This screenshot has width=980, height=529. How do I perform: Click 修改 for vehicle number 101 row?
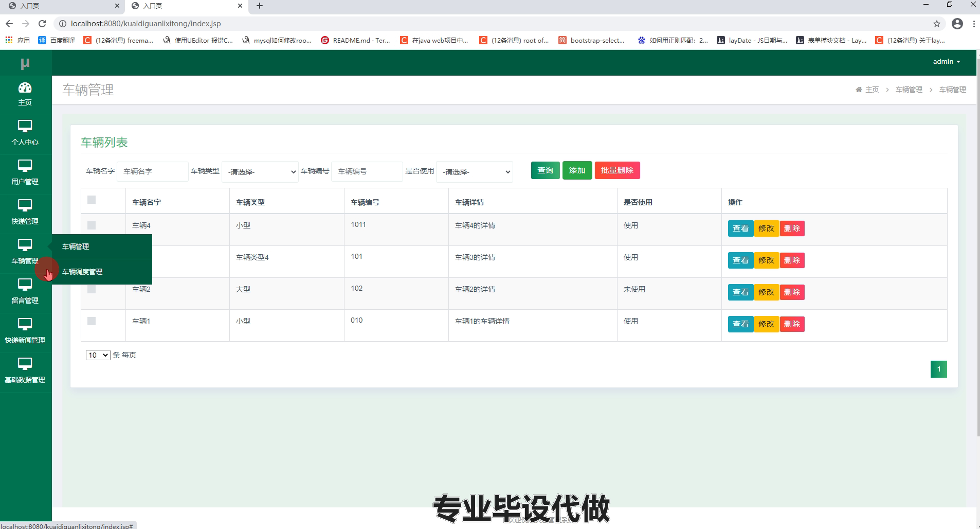[766, 260]
